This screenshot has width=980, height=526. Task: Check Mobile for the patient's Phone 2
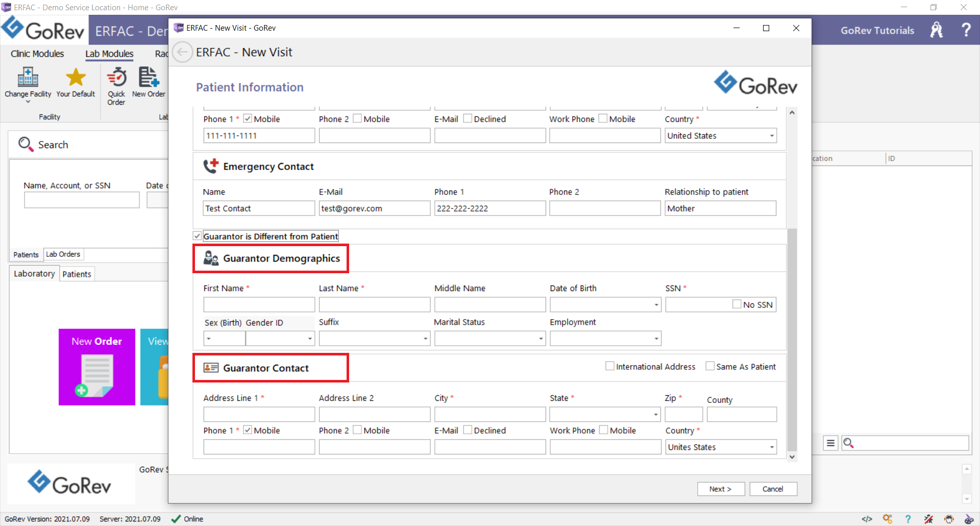[357, 118]
